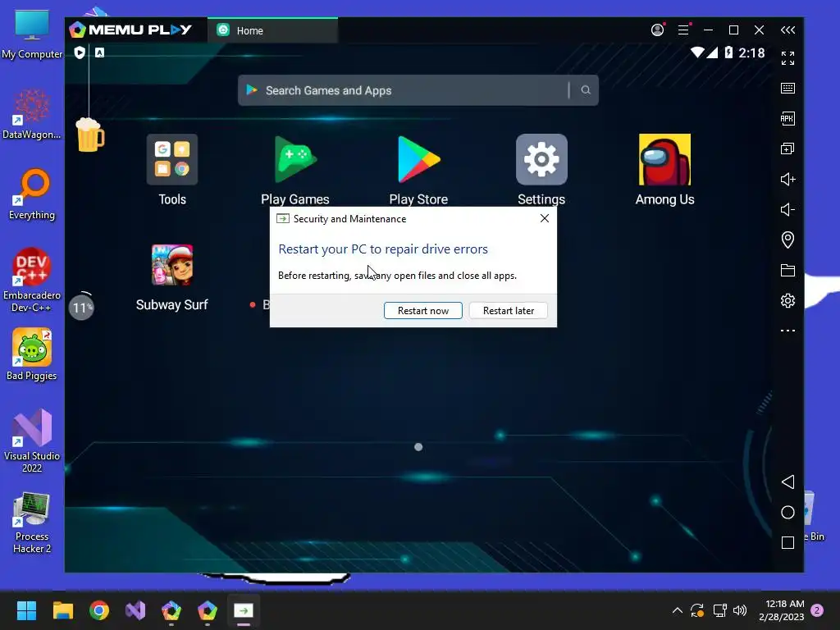Open the volume control in system tray
This screenshot has width=840, height=630.
(740, 610)
